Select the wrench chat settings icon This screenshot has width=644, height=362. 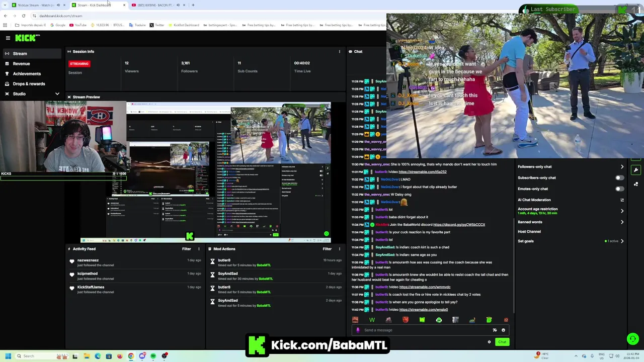(636, 170)
